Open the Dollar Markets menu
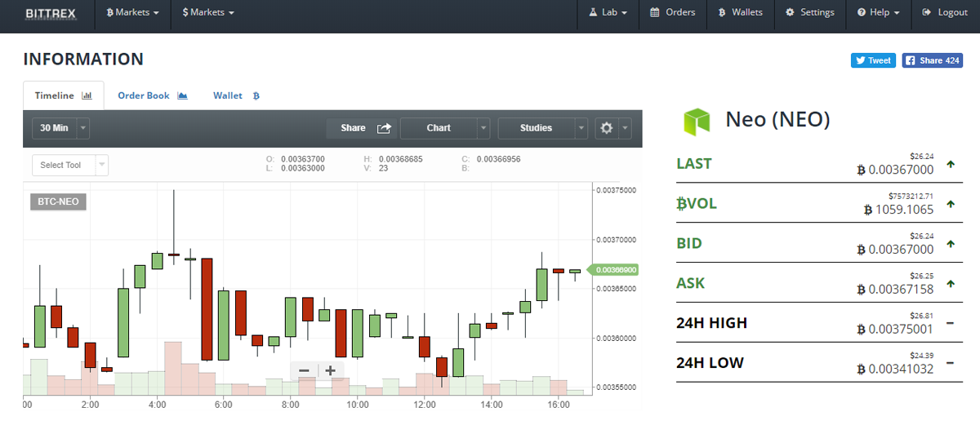Image resolution: width=980 pixels, height=425 pixels. click(x=208, y=13)
